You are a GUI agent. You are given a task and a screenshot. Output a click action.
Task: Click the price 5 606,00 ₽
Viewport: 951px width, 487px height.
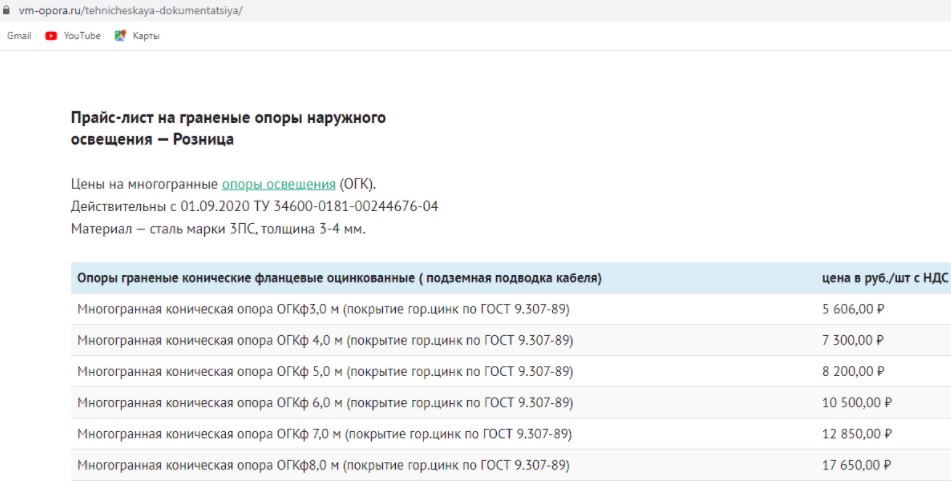point(853,309)
